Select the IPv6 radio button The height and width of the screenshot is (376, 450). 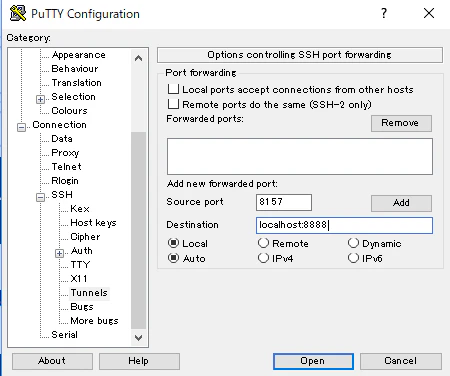click(x=353, y=258)
